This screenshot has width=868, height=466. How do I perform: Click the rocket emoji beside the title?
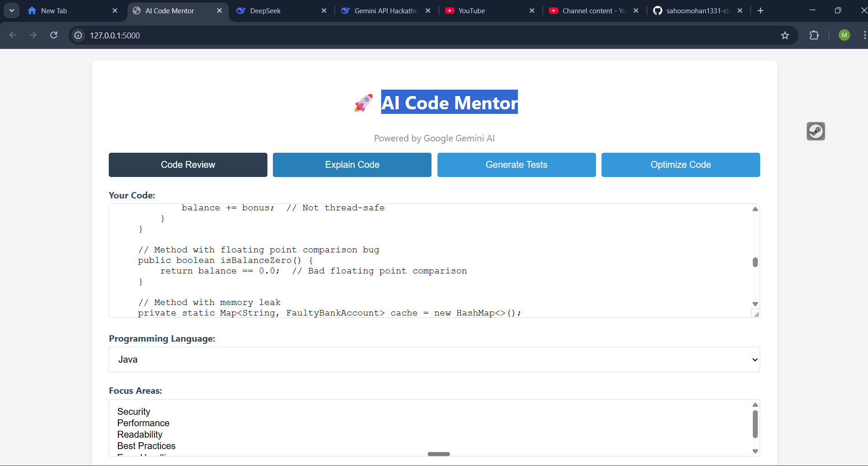pyautogui.click(x=364, y=103)
